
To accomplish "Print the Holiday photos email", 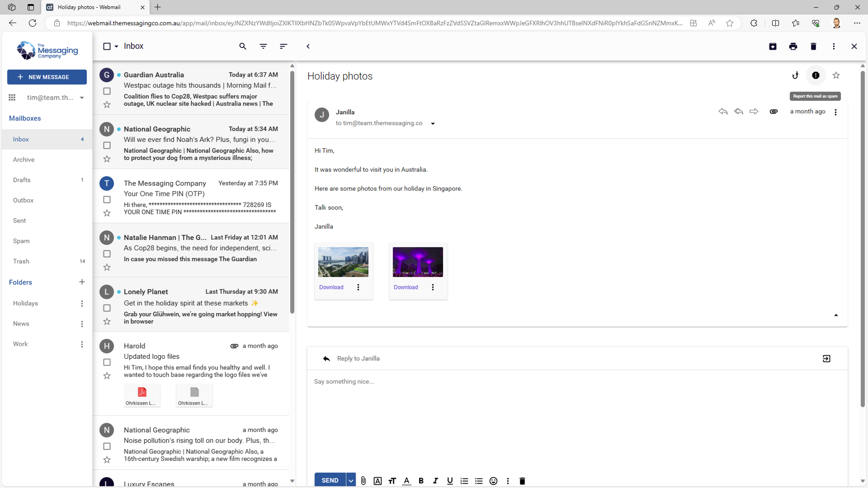I will pyautogui.click(x=793, y=47).
